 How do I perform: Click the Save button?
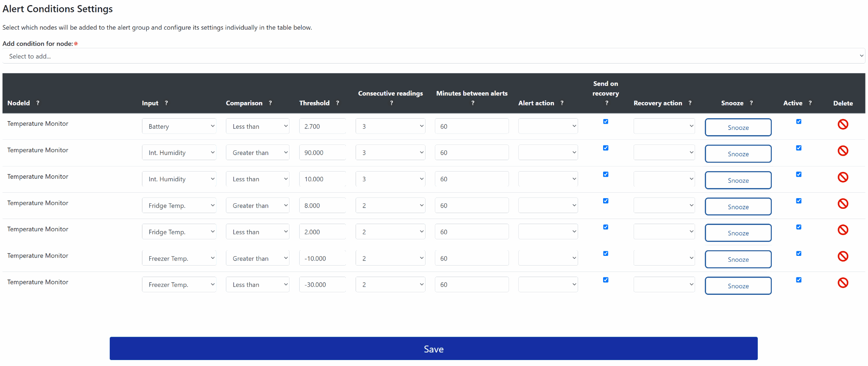[434, 349]
